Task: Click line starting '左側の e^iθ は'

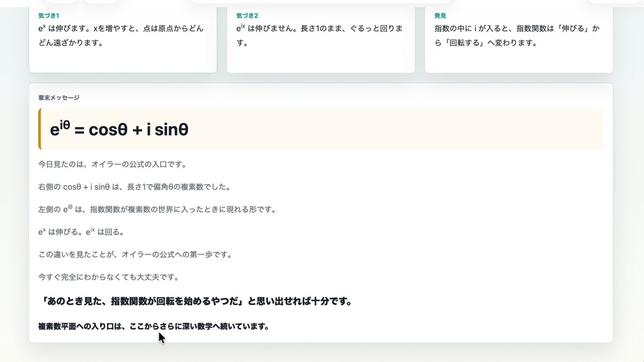Action: pos(158,209)
